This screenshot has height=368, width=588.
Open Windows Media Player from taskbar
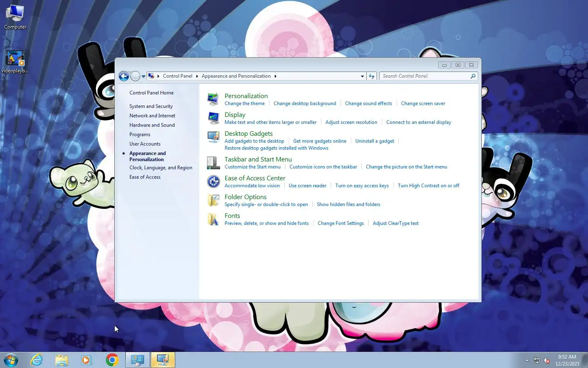coord(86,360)
